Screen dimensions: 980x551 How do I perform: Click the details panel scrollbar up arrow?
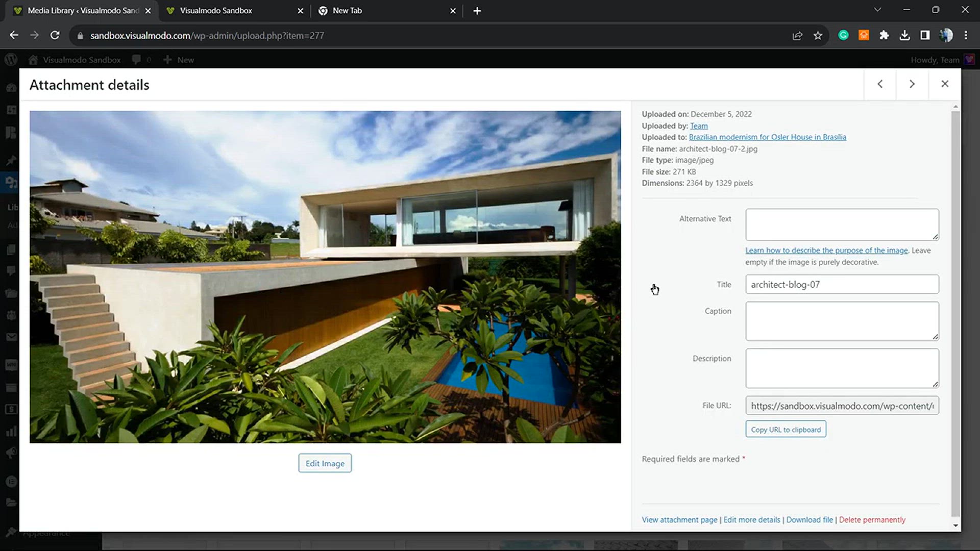tap(955, 107)
